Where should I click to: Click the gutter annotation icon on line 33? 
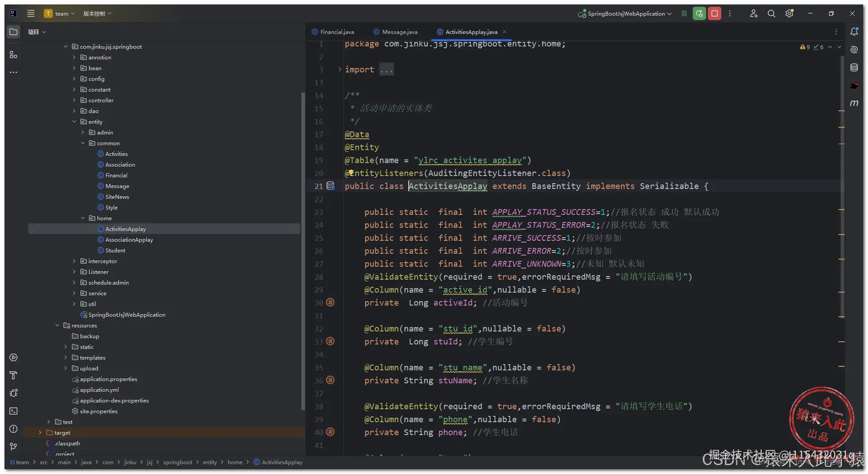click(x=330, y=341)
